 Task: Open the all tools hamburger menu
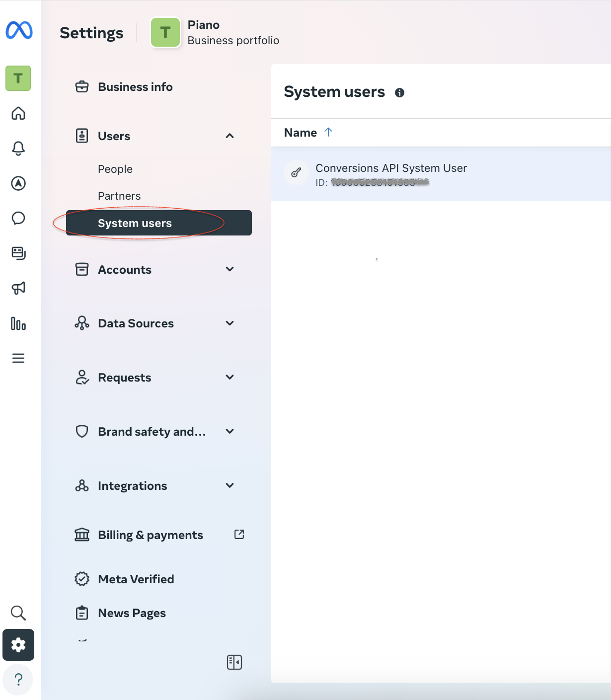coord(18,358)
